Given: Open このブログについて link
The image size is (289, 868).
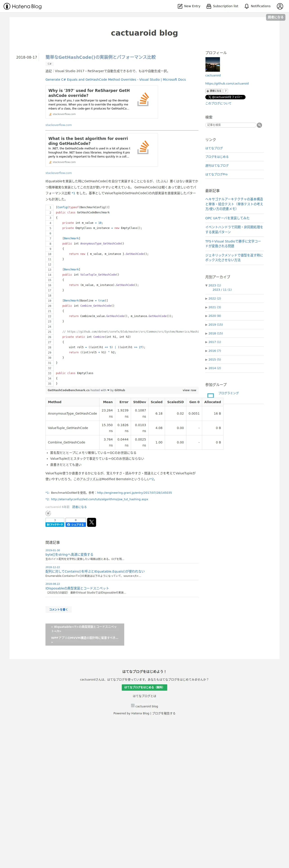Looking at the screenshot, I should click(218, 103).
